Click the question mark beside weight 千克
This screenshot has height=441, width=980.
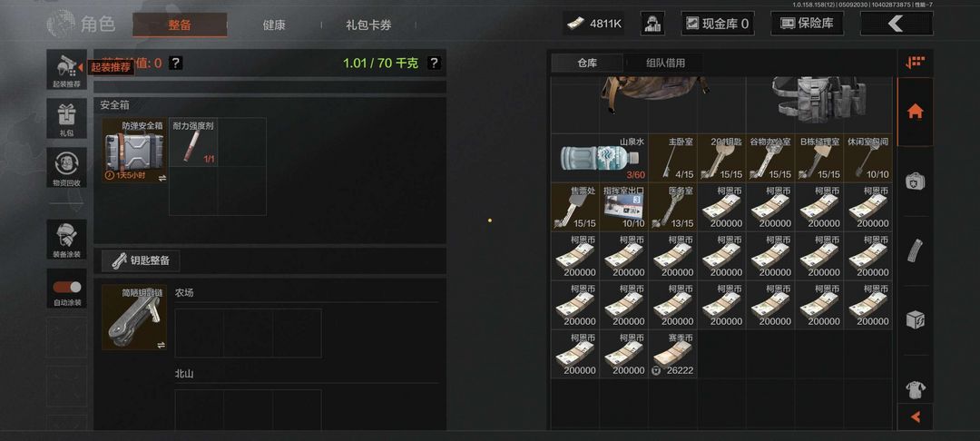435,64
